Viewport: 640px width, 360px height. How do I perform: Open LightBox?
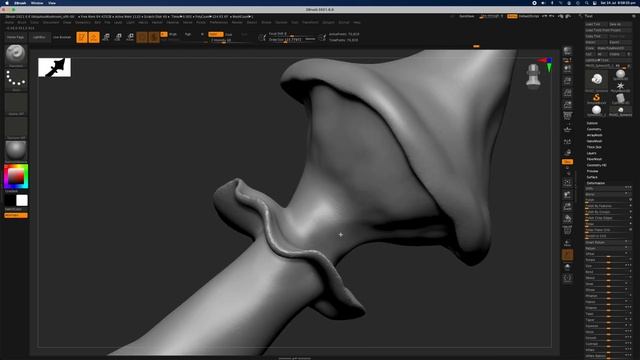tap(39, 37)
